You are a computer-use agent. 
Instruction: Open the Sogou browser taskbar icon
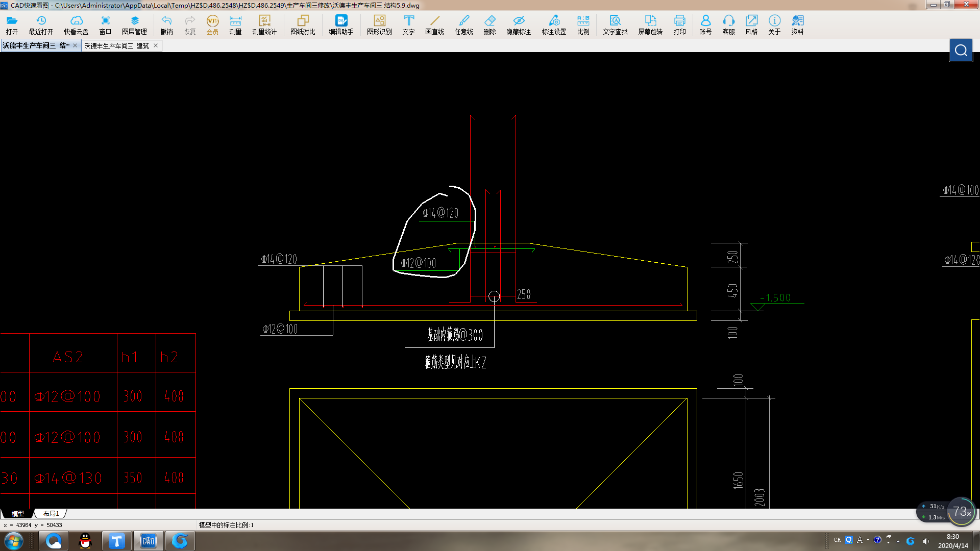(180, 541)
